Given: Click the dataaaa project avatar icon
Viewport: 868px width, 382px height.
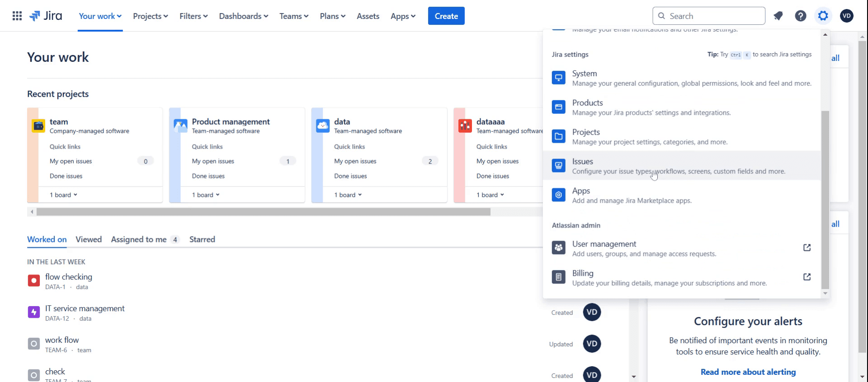Looking at the screenshot, I should click(x=465, y=126).
